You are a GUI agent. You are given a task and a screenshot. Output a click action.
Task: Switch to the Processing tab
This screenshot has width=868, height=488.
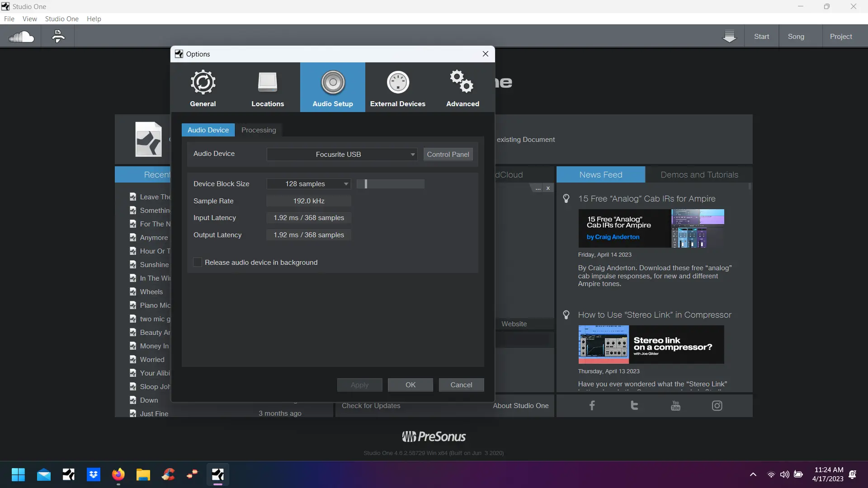point(259,130)
